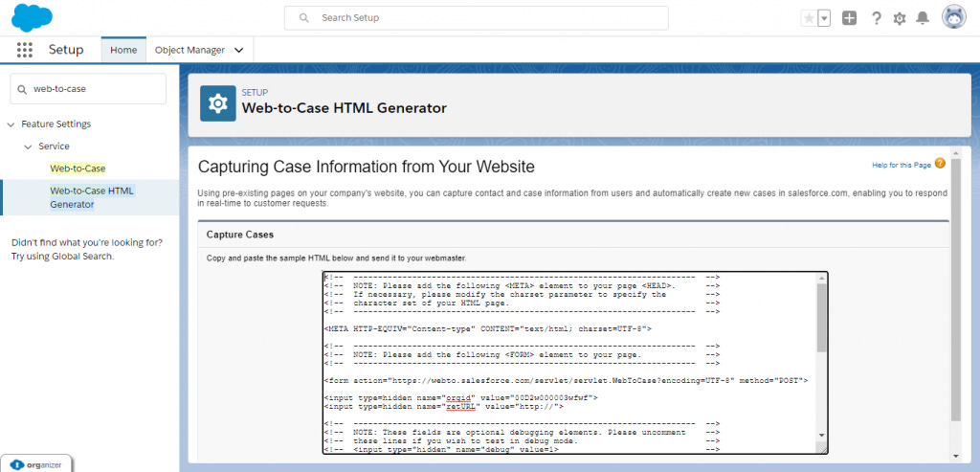Click the Help for this Page link
This screenshot has height=472, width=980.
(902, 165)
